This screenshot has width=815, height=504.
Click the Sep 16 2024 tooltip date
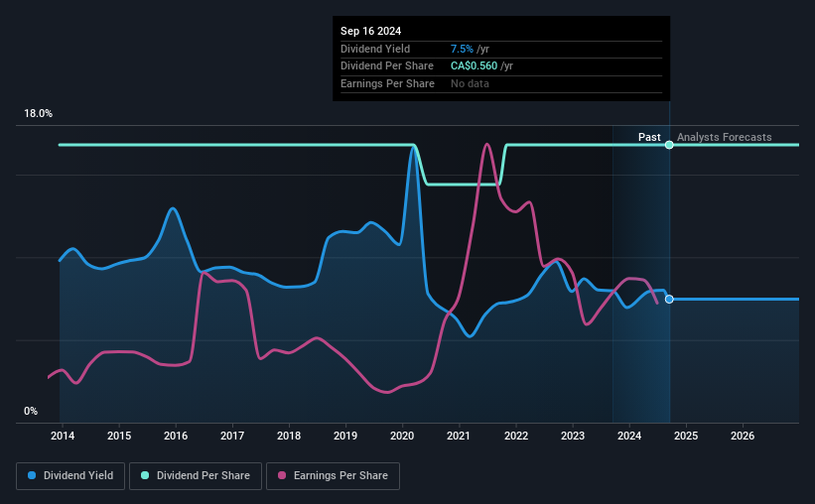(x=370, y=31)
